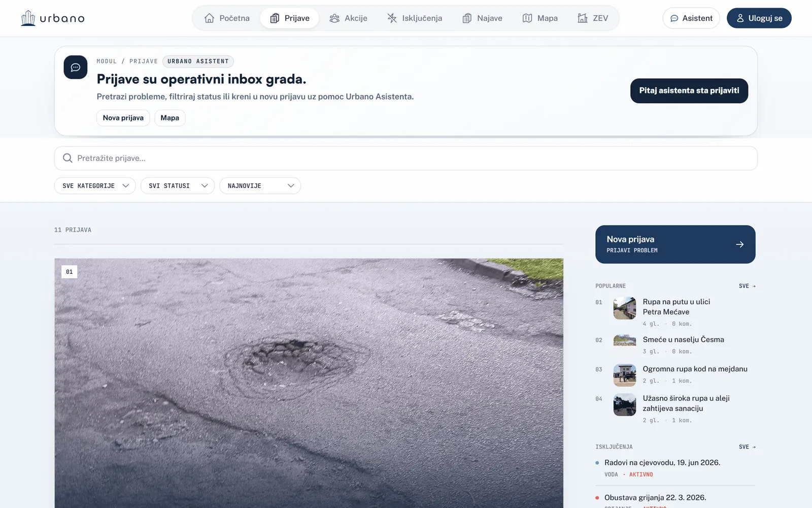The image size is (812, 508).
Task: Click the 01 badge on the photo
Action: tap(70, 272)
